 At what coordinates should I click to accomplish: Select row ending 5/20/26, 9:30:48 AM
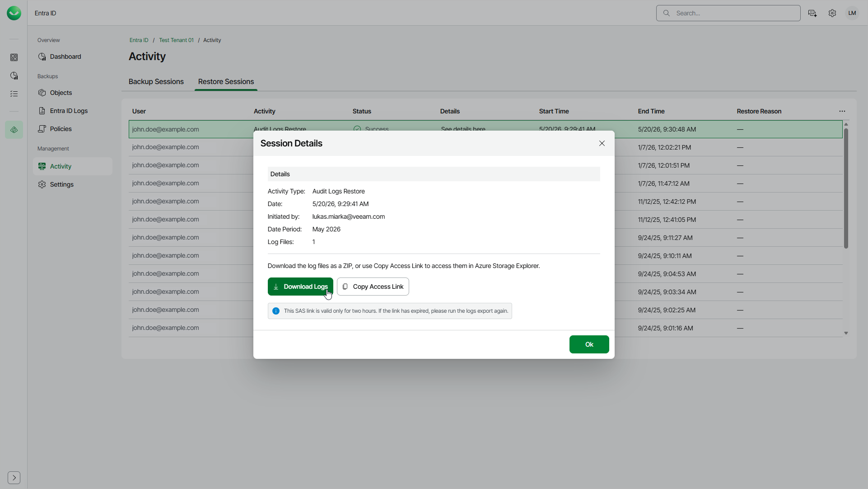pyautogui.click(x=485, y=129)
